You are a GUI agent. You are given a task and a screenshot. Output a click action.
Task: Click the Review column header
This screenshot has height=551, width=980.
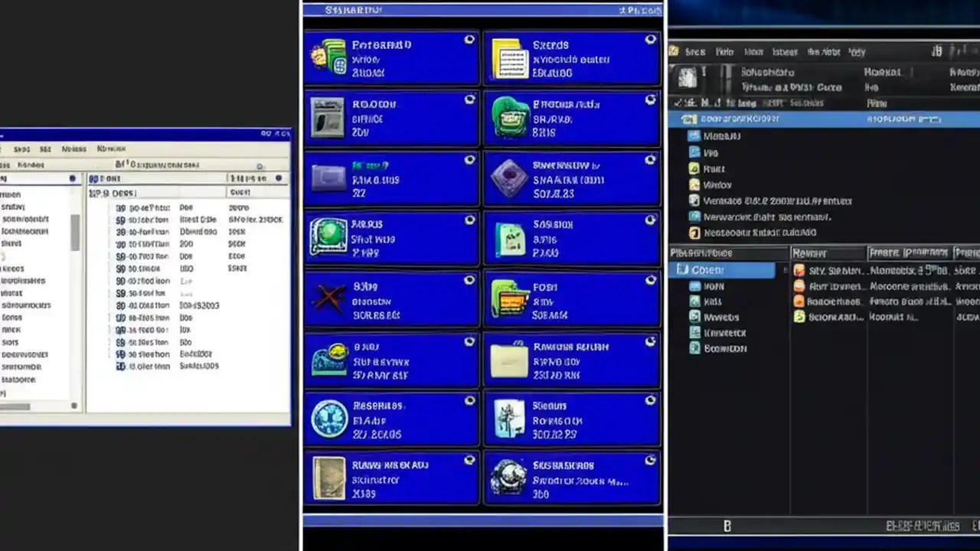point(808,253)
